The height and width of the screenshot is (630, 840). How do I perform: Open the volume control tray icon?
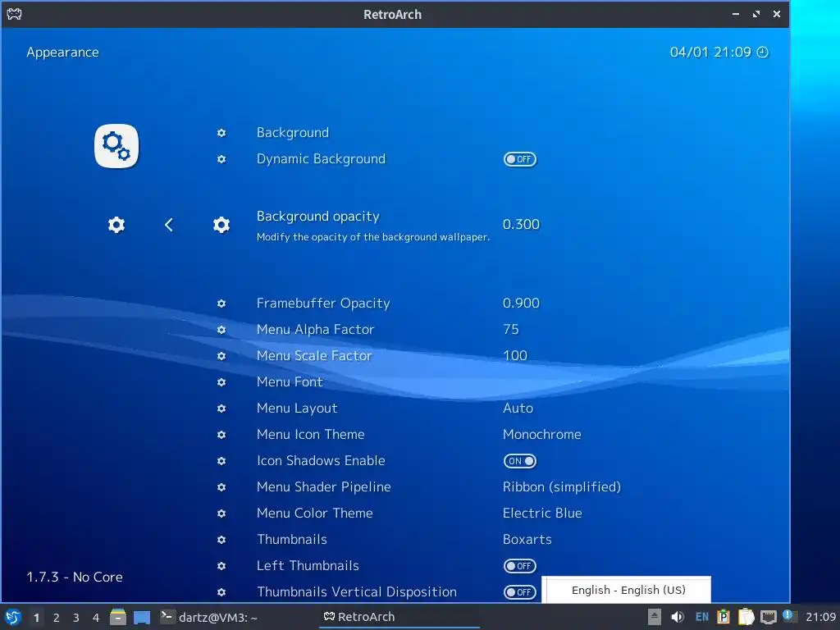coord(677,617)
